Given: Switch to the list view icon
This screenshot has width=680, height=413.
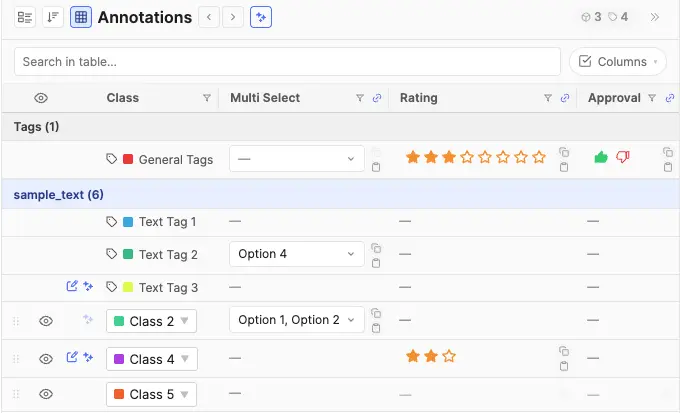Looking at the screenshot, I should coord(25,17).
